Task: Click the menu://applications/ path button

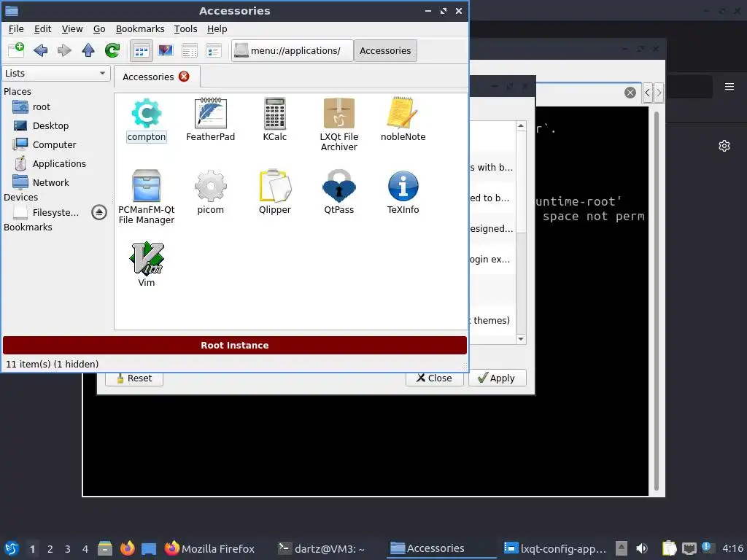Action: [293, 50]
